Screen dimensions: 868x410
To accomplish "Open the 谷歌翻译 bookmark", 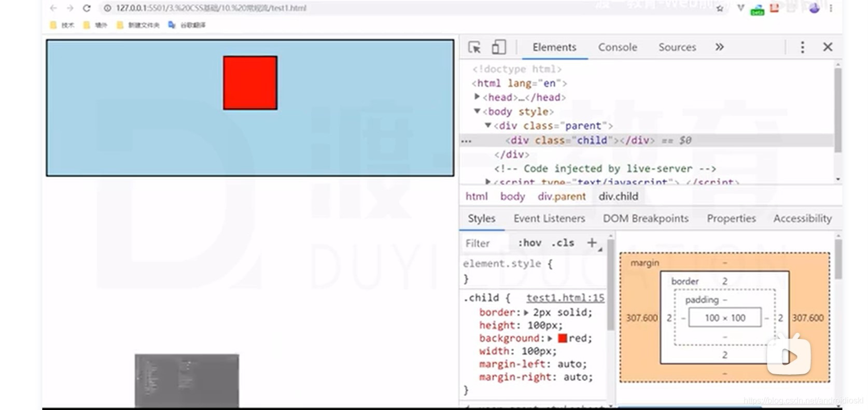I will tap(187, 25).
